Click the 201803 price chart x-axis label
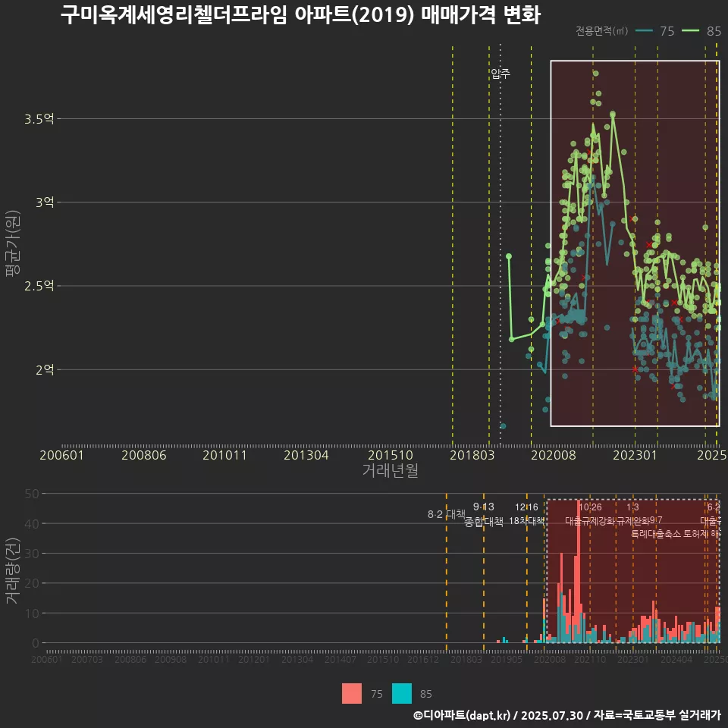 pyautogui.click(x=472, y=455)
